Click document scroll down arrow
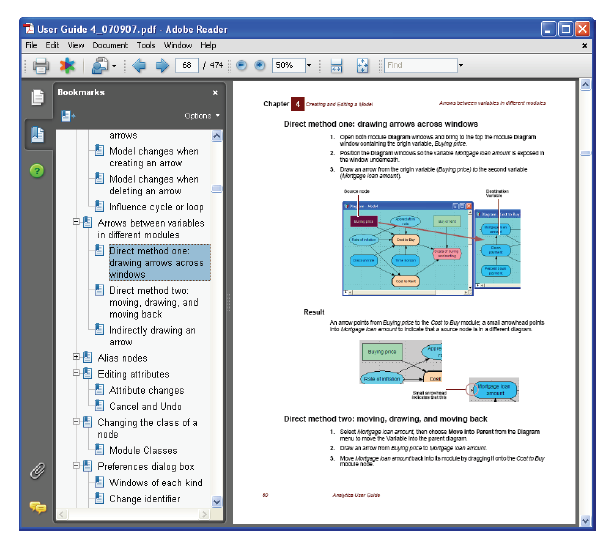The width and height of the screenshot is (606, 544). point(586,521)
